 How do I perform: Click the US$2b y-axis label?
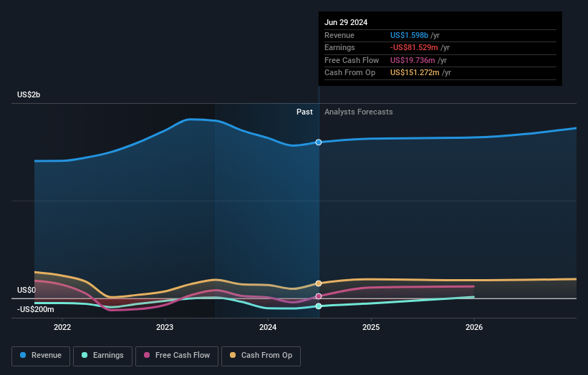tap(29, 94)
